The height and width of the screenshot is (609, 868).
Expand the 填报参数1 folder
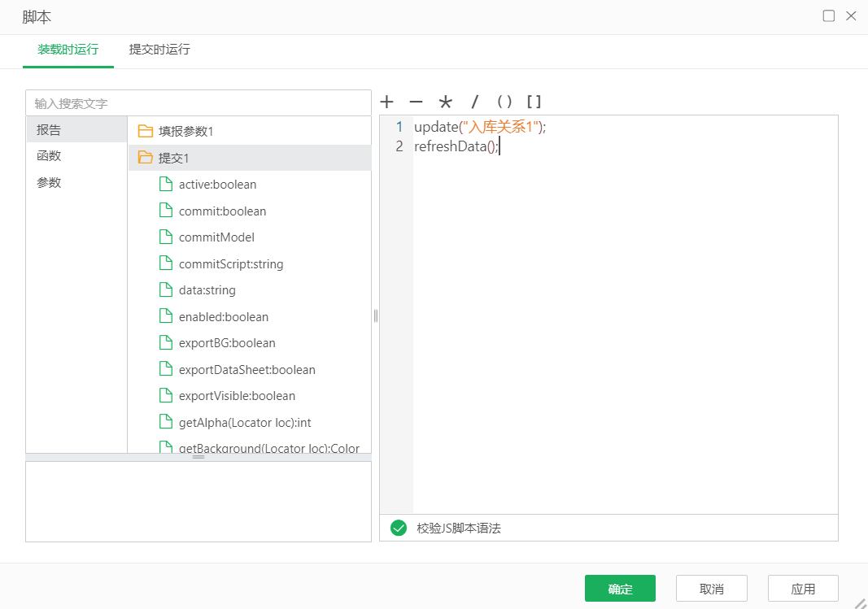[x=146, y=131]
